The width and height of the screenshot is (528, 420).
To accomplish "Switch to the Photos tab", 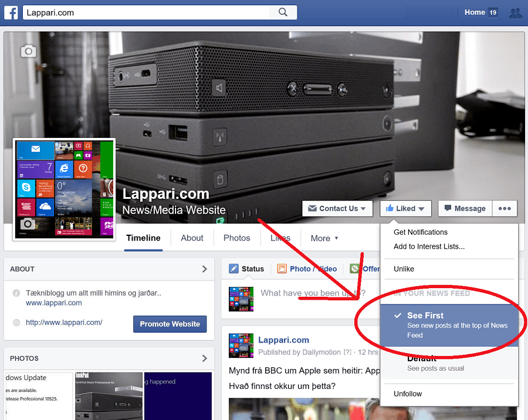I will pos(237,238).
